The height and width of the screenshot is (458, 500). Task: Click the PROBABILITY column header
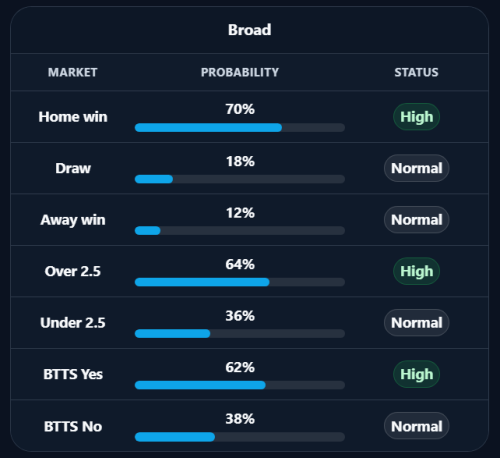[240, 72]
